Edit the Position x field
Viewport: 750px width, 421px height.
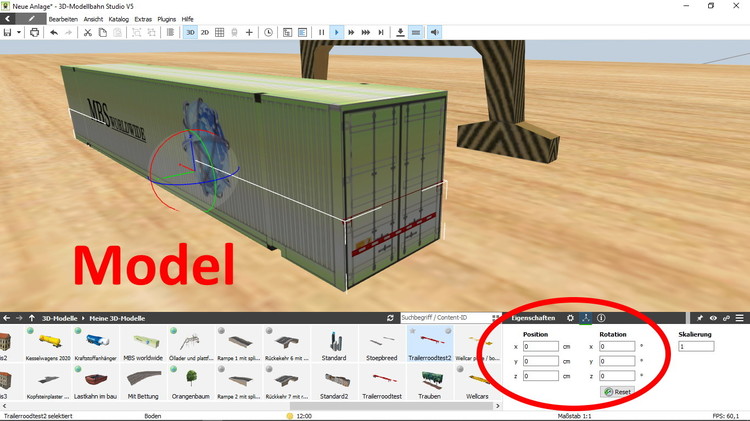(540, 346)
